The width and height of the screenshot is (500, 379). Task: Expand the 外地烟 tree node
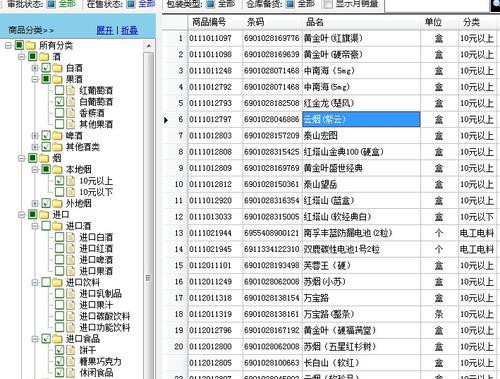pos(35,203)
